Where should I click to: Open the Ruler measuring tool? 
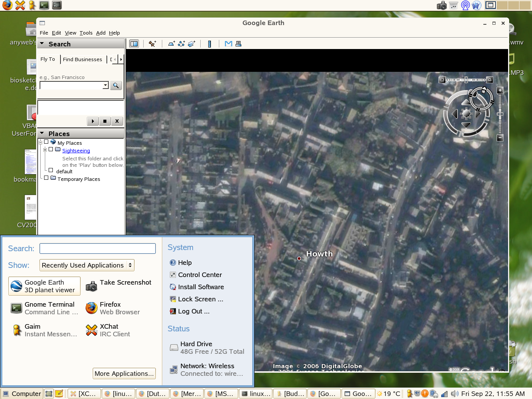pyautogui.click(x=209, y=44)
